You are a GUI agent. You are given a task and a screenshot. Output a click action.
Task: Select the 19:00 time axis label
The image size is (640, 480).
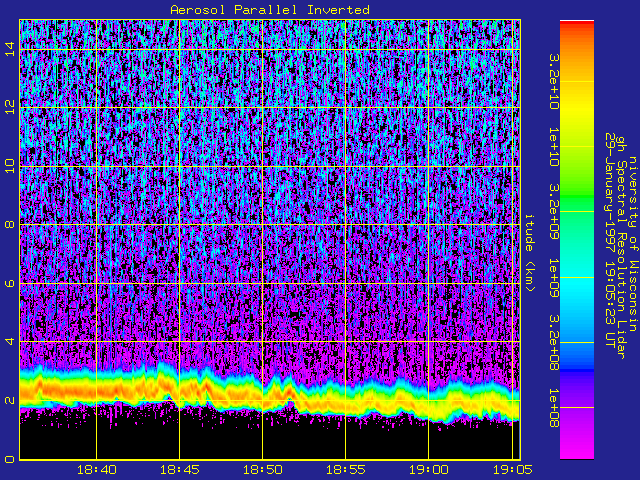pyautogui.click(x=429, y=470)
